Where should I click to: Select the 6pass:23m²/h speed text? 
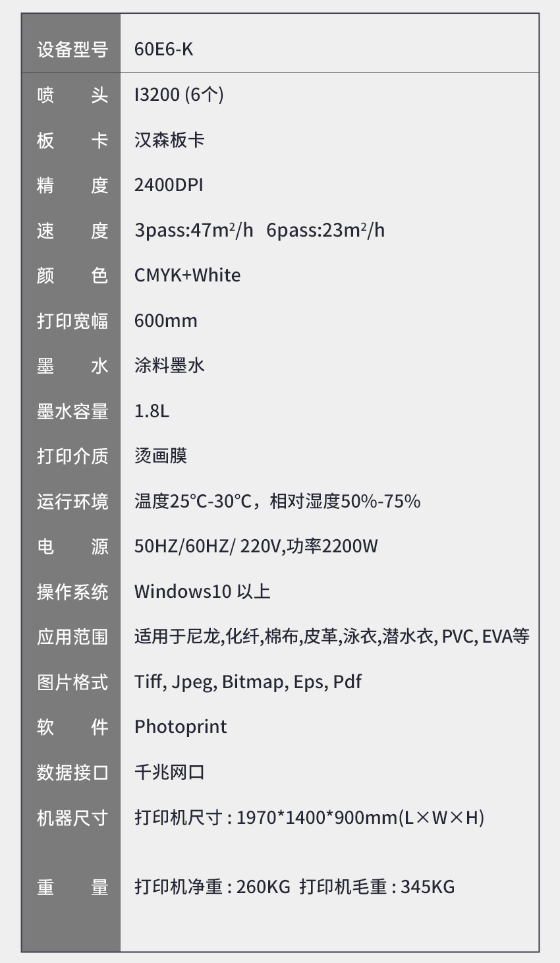[x=325, y=230]
